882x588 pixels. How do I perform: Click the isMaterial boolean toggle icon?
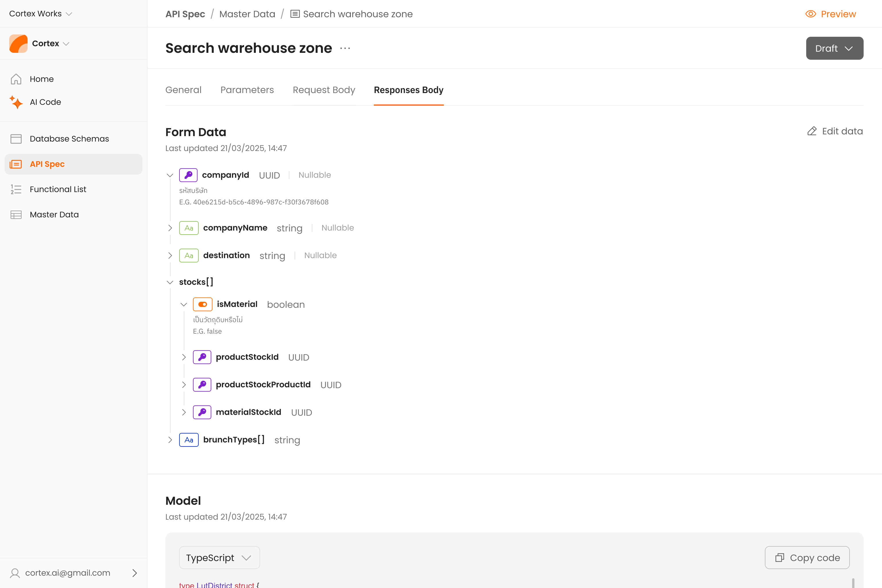pyautogui.click(x=202, y=304)
